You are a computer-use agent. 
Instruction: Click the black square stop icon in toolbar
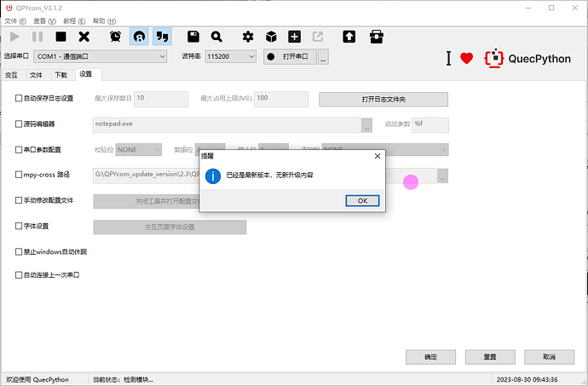61,37
